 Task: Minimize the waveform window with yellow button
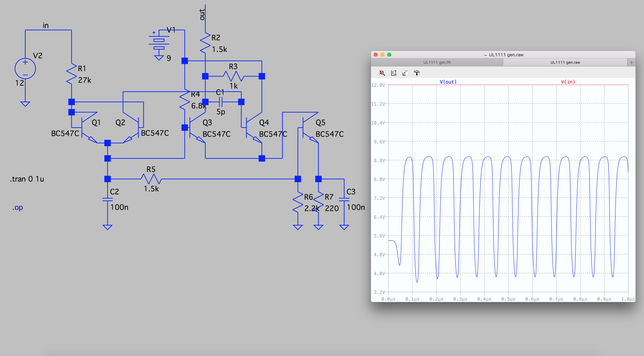(x=382, y=55)
